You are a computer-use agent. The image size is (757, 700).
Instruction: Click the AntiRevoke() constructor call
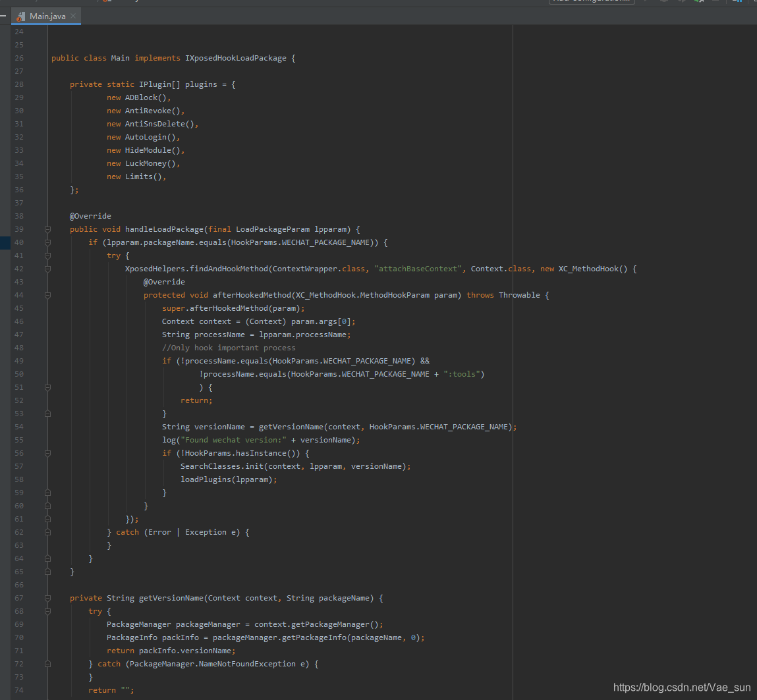click(x=153, y=111)
